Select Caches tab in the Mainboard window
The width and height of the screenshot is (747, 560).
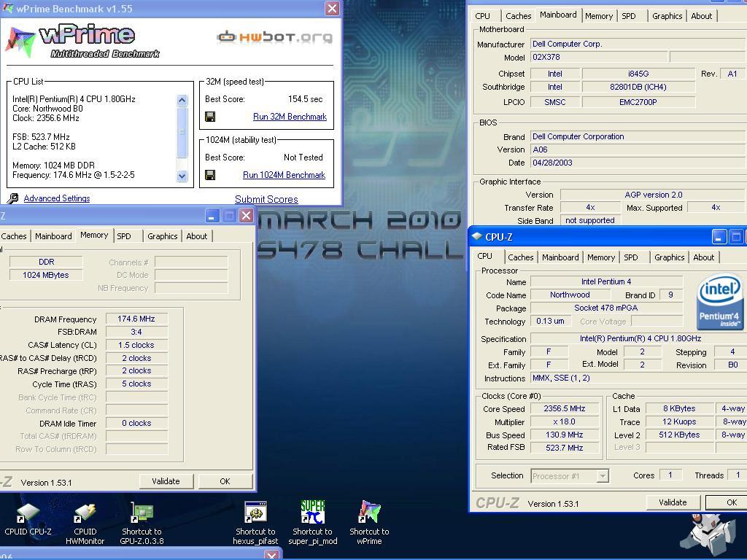point(519,16)
